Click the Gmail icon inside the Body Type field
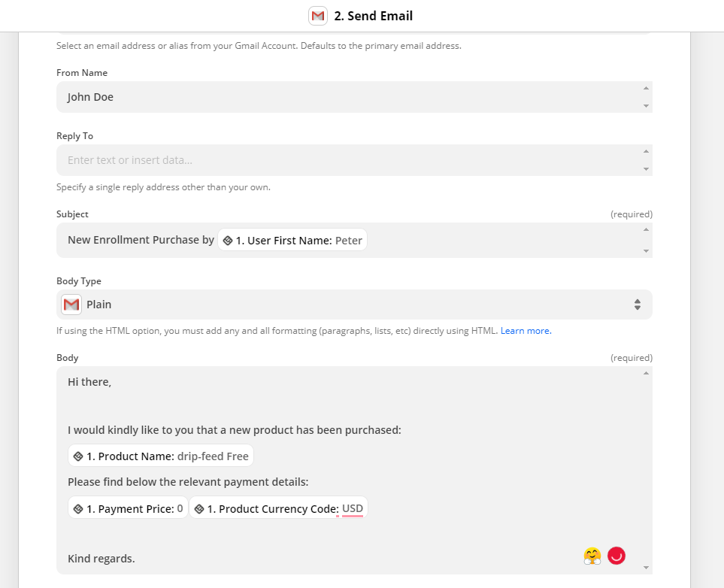Viewport: 724px width, 588px height. point(71,305)
